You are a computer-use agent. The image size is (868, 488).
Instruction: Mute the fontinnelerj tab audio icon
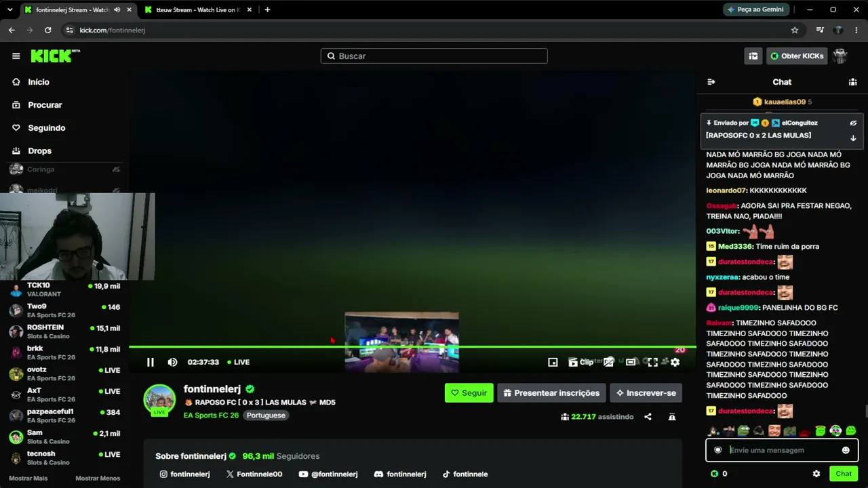117,10
